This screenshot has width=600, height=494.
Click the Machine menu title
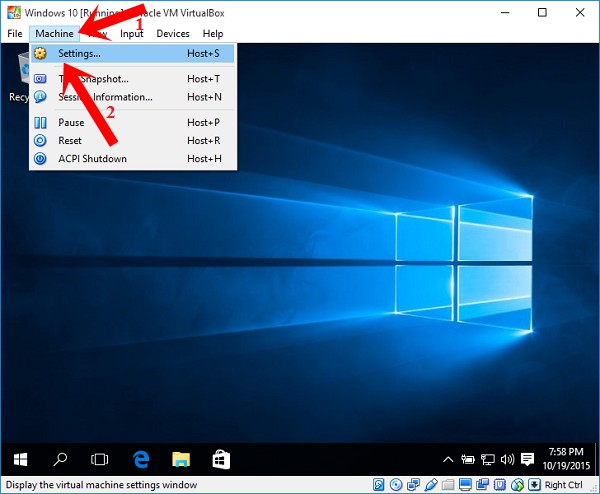[x=54, y=34]
